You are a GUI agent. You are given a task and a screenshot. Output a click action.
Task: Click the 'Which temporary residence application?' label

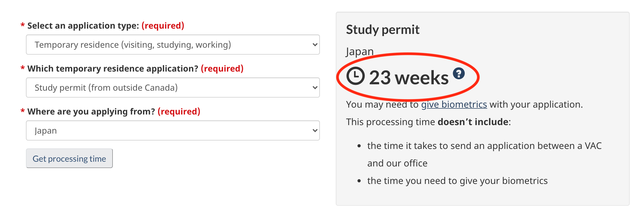(113, 69)
